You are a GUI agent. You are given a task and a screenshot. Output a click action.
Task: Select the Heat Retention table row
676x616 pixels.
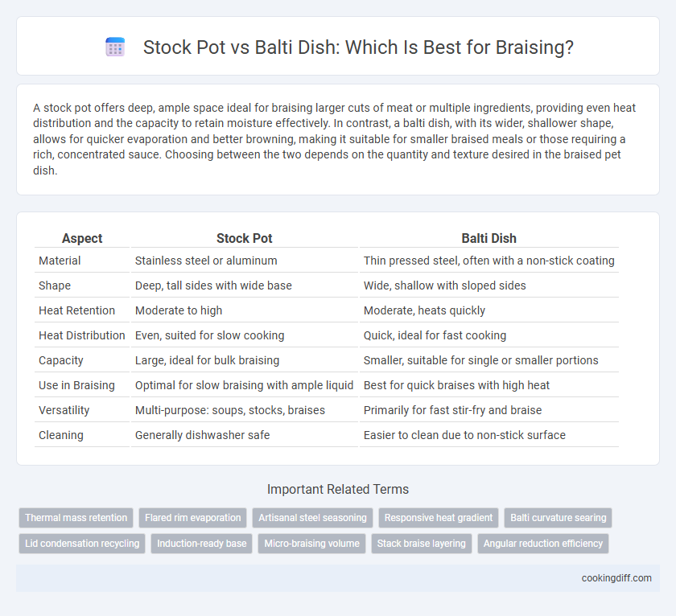coord(327,310)
